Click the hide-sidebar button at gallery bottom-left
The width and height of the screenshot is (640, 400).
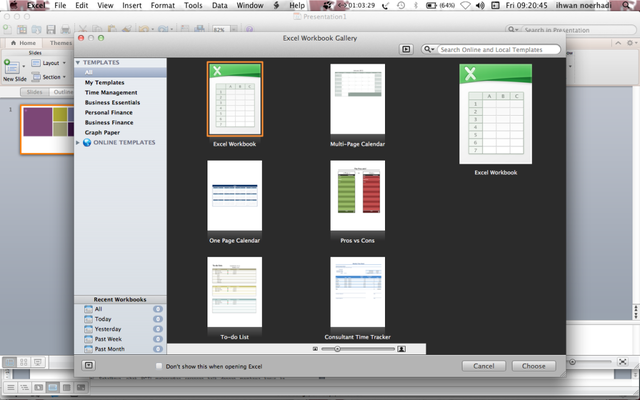tap(89, 365)
